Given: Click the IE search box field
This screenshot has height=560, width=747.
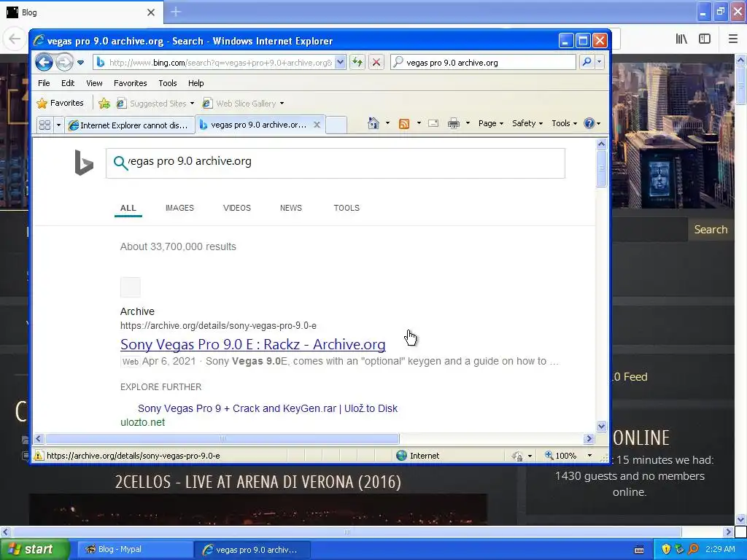Looking at the screenshot, I should click(x=483, y=63).
